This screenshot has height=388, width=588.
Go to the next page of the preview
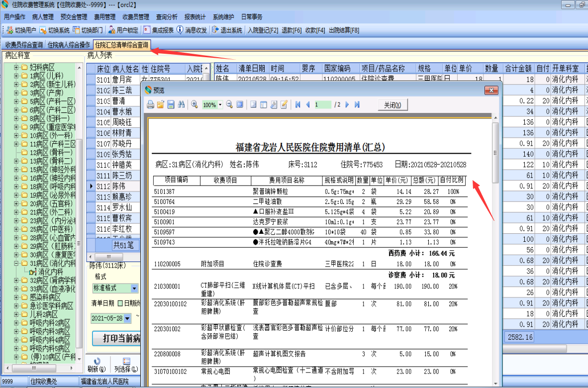click(x=347, y=104)
